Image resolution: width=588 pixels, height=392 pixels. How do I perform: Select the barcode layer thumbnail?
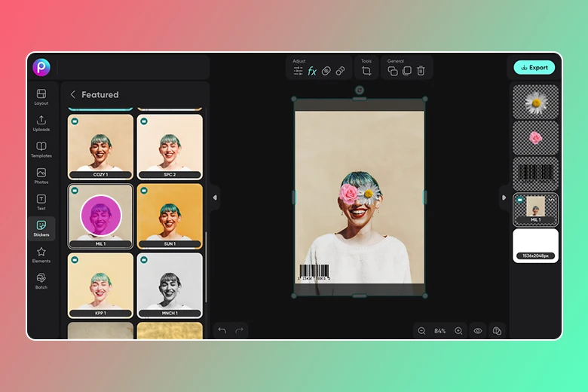535,173
